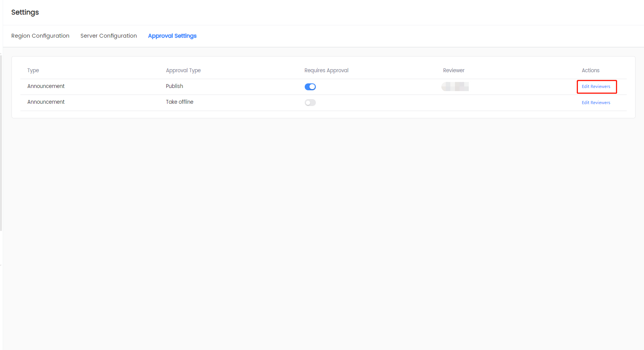Viewport: 644px width, 350px height.
Task: Select the Approval Settings tab
Action: [x=172, y=36]
